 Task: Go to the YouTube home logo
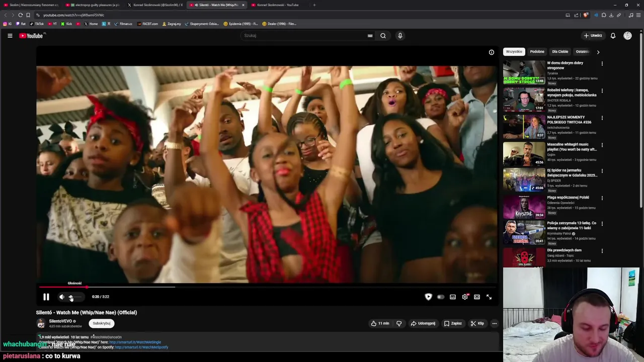point(31,36)
